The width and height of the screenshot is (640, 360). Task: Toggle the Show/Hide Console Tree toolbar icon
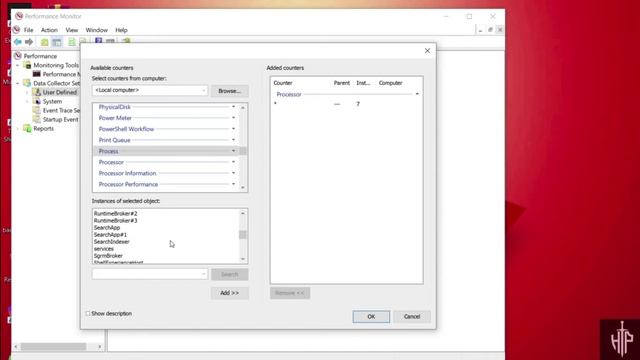(x=57, y=42)
